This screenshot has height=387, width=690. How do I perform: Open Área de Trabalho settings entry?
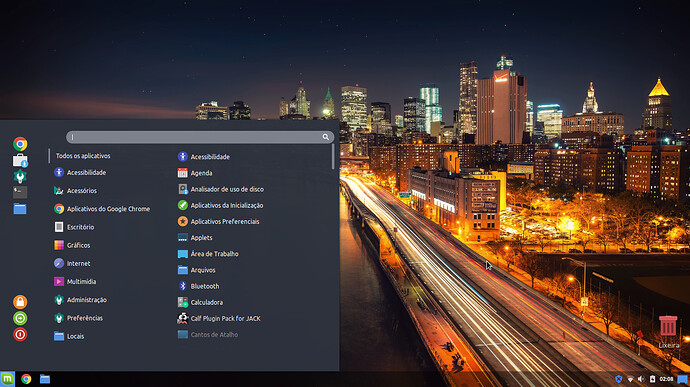(208, 254)
